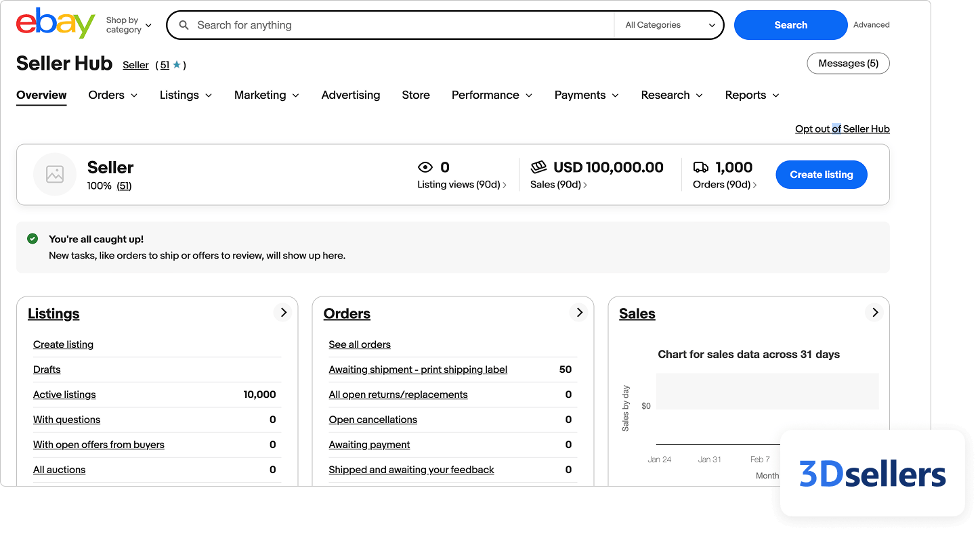Click the blue Search button
This screenshot has width=980, height=534.
tap(790, 25)
